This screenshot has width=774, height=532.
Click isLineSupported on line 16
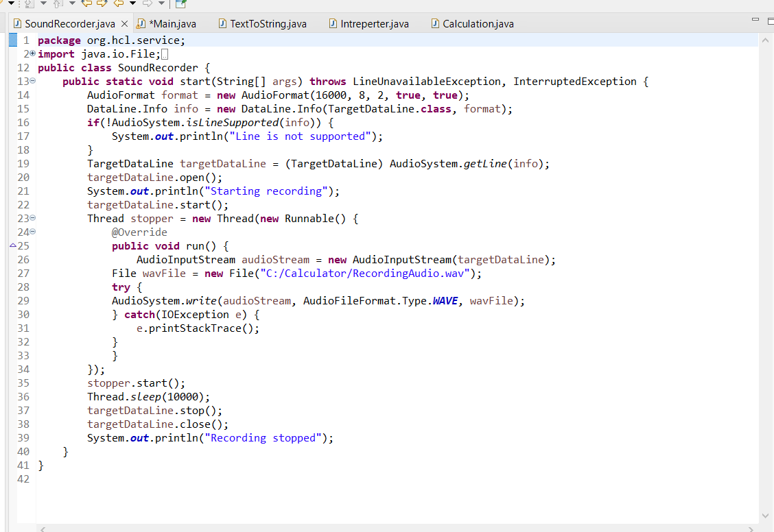(x=232, y=122)
